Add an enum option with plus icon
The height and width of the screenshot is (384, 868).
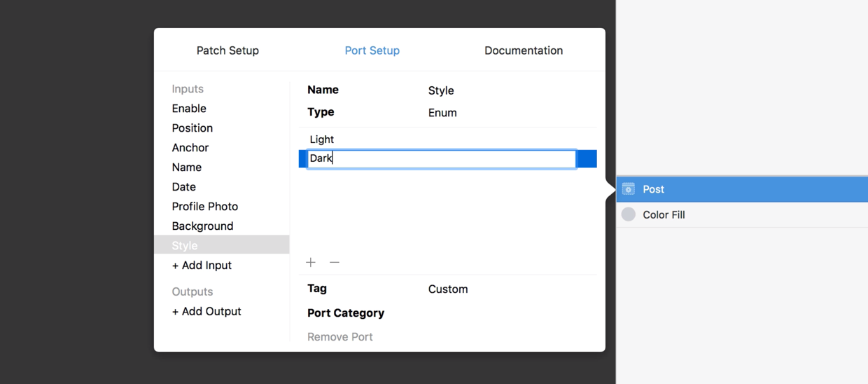coord(311,262)
